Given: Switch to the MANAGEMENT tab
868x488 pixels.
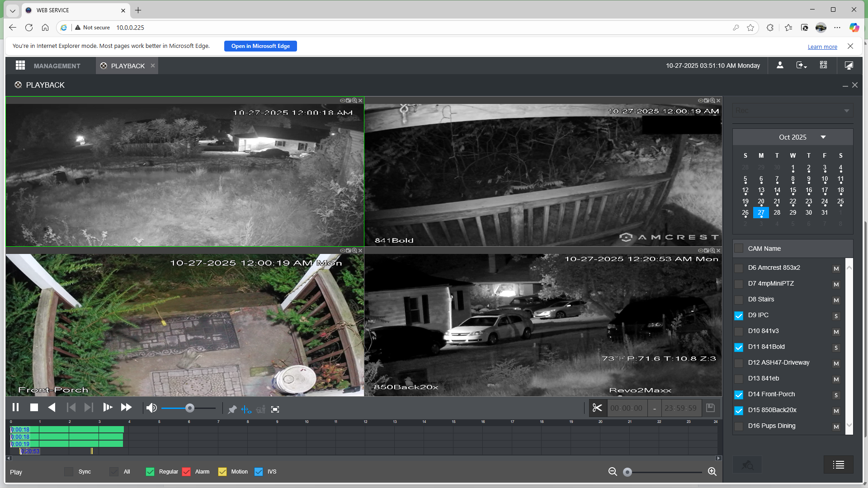Looking at the screenshot, I should tap(57, 66).
